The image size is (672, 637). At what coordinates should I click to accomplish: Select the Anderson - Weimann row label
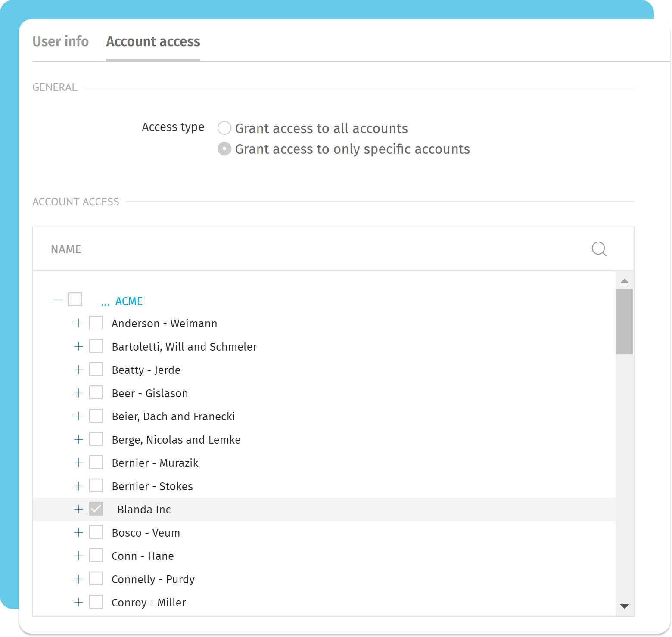(165, 323)
